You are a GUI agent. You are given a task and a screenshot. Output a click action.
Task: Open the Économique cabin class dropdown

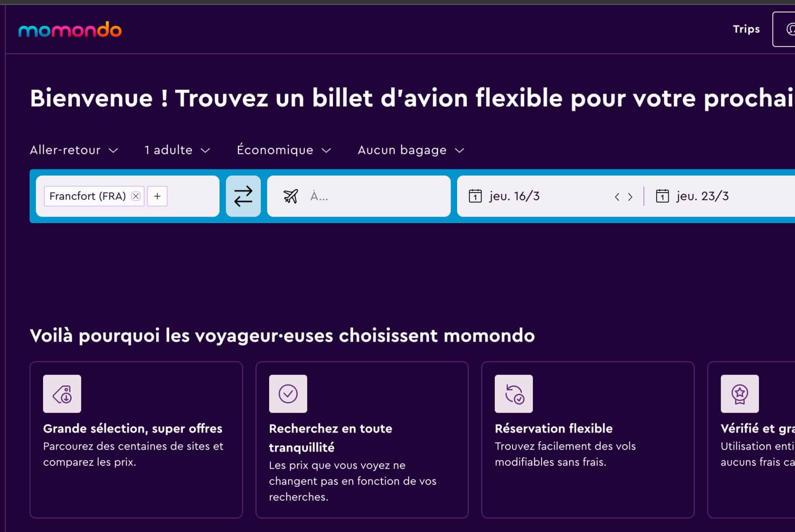(284, 150)
